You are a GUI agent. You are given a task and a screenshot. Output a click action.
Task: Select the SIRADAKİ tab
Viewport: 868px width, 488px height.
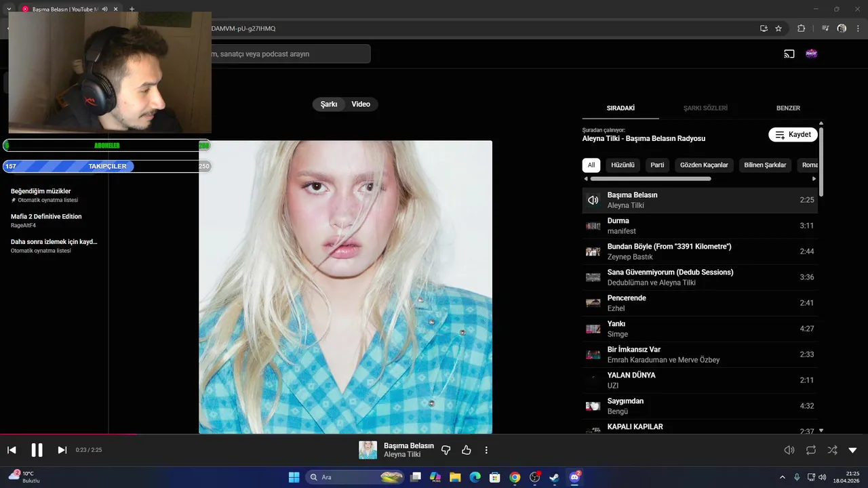pyautogui.click(x=620, y=108)
